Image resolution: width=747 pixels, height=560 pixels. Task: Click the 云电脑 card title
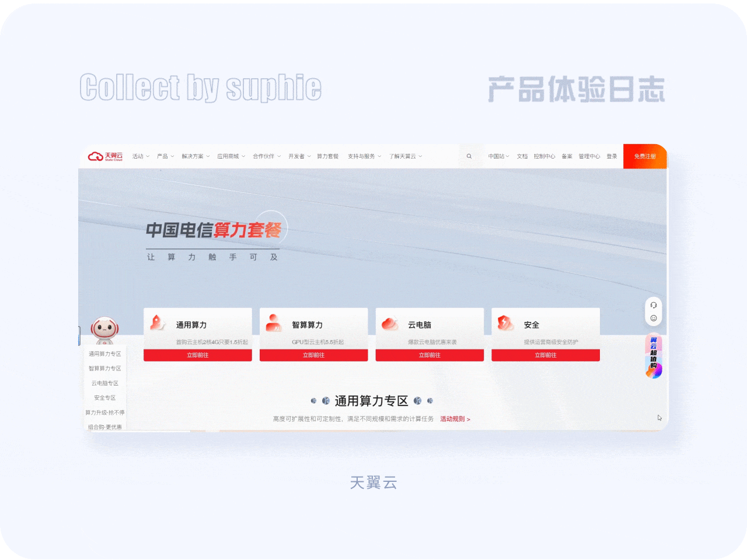pyautogui.click(x=420, y=325)
